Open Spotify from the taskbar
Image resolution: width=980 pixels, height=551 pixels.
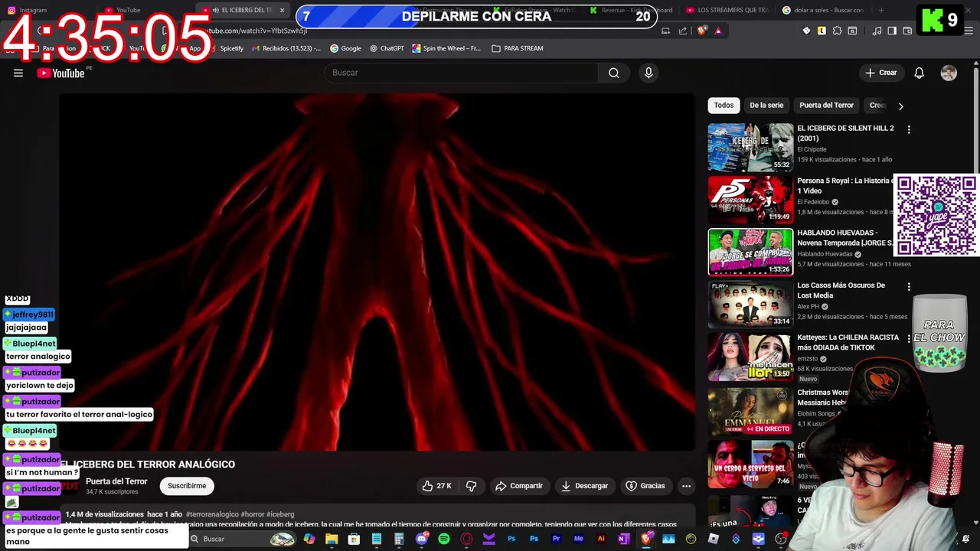coord(443,539)
